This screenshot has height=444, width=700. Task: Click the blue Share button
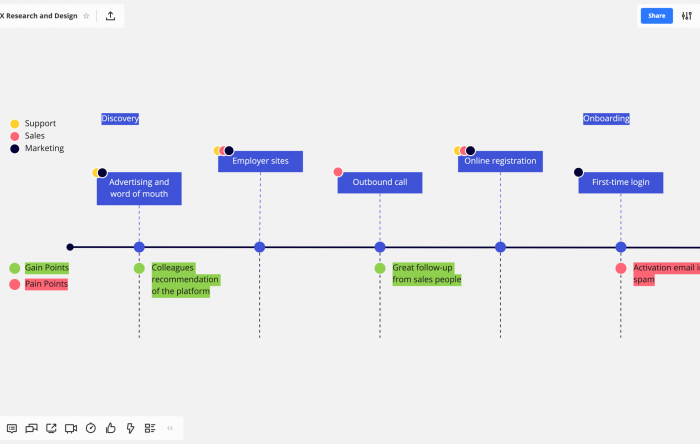(656, 16)
